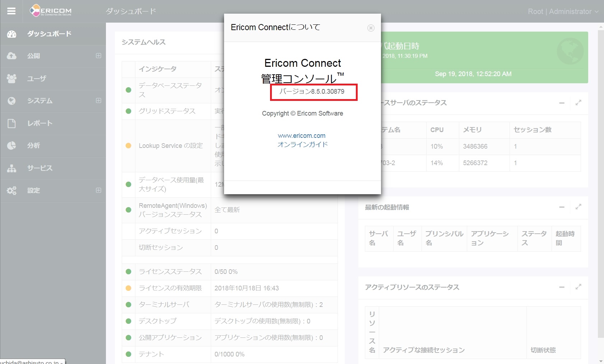
Task: Click the 分析 pie chart icon
Action: click(11, 146)
